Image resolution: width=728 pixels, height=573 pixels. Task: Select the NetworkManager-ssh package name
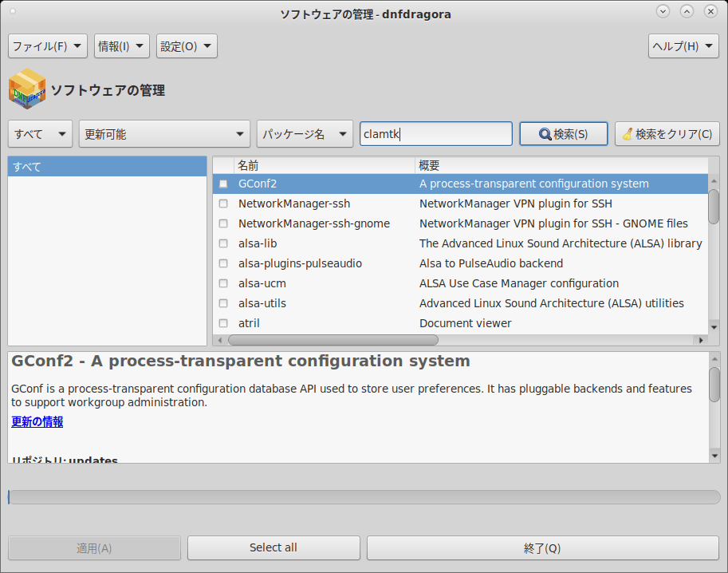(x=294, y=204)
